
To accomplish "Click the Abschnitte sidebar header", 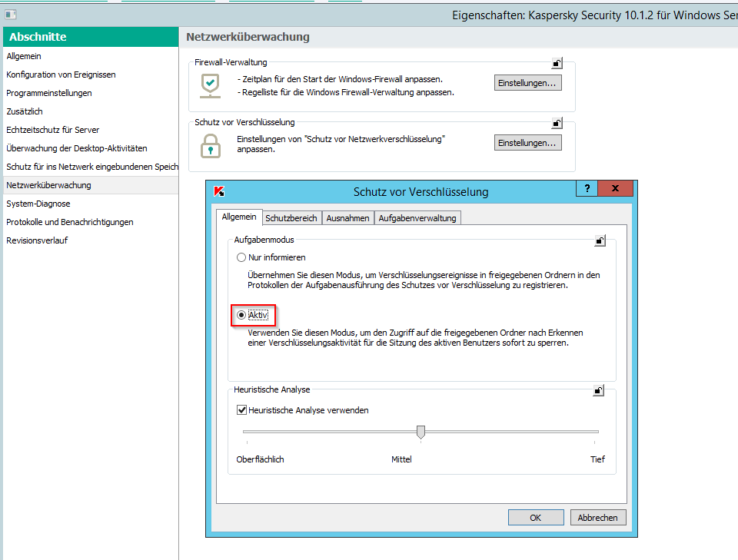I will pos(91,37).
